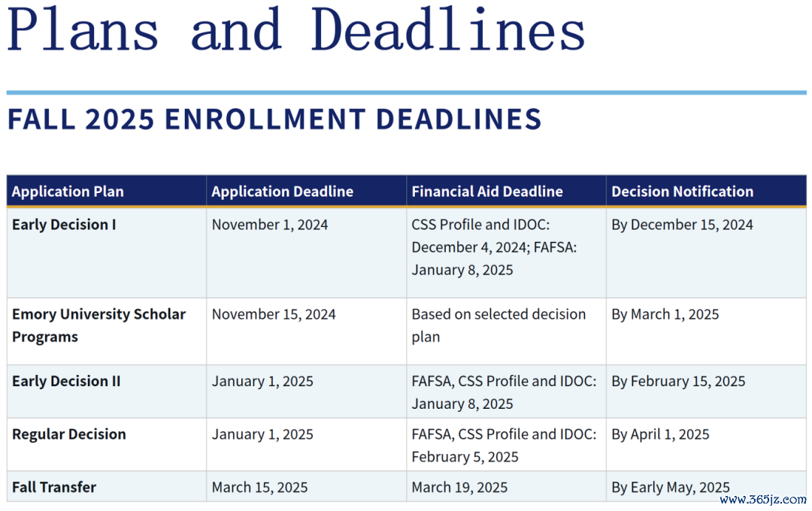This screenshot has width=812, height=511.
Task: Click the Application Deadline column header
Action: 282,192
